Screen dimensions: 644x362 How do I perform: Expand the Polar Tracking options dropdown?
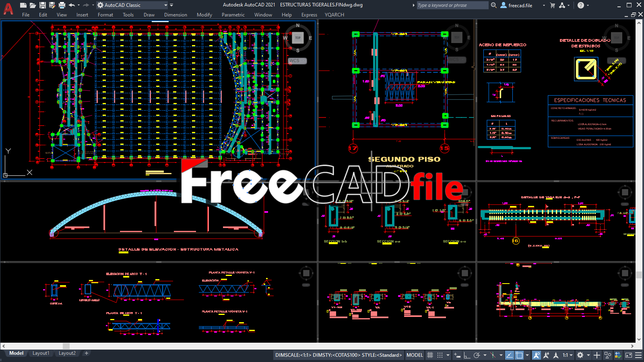(x=484, y=355)
